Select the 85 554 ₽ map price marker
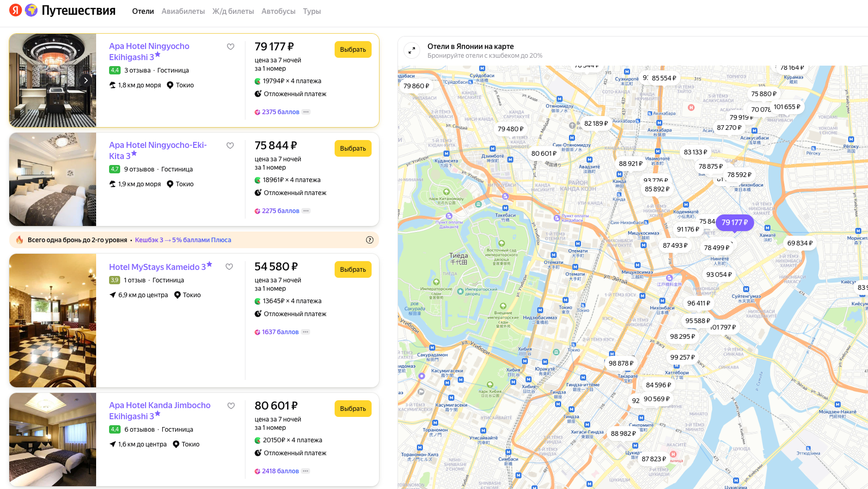This screenshot has width=868, height=489. [x=664, y=78]
